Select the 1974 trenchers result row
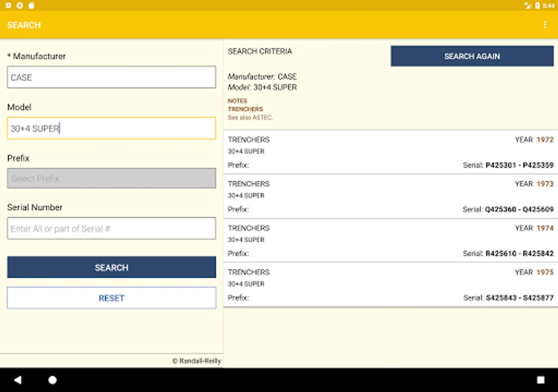This screenshot has height=392, width=558. (x=391, y=240)
